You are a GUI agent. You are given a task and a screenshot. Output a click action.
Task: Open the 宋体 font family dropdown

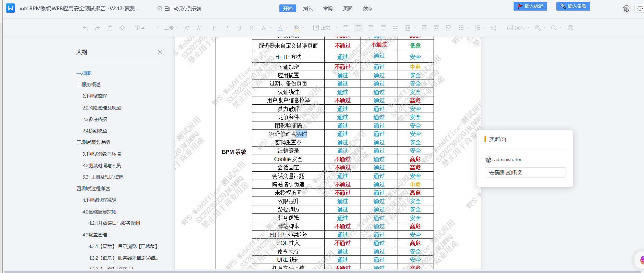tap(147, 28)
